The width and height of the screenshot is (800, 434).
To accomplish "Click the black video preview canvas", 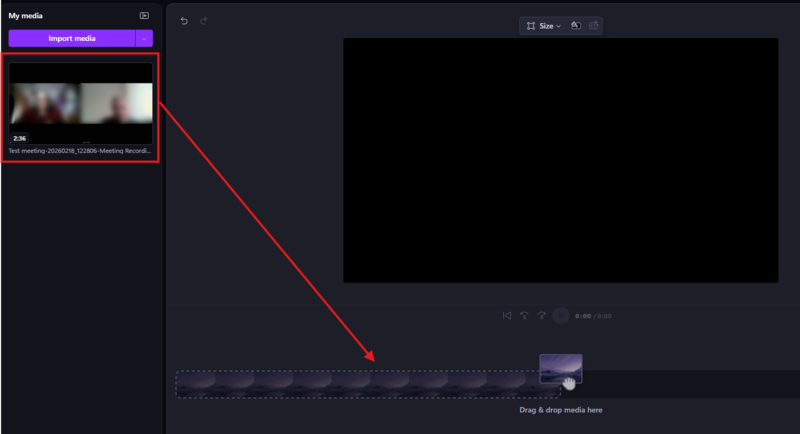I will coord(561,160).
